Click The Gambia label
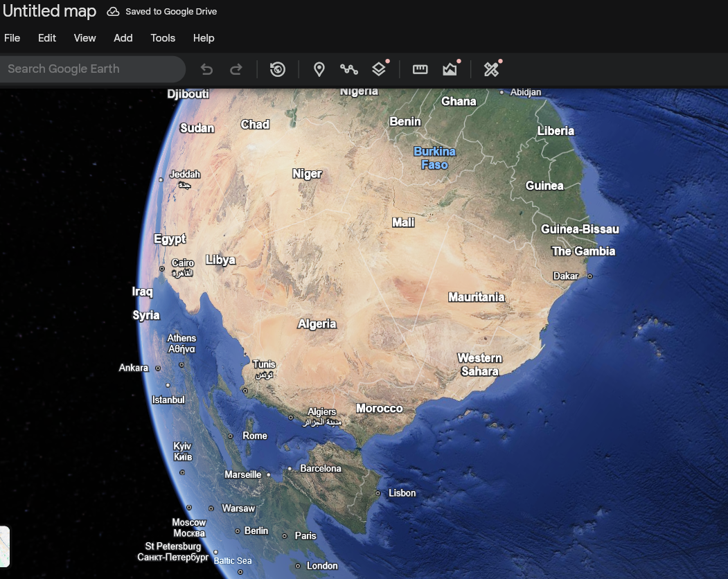Image resolution: width=728 pixels, height=579 pixels. coord(583,251)
